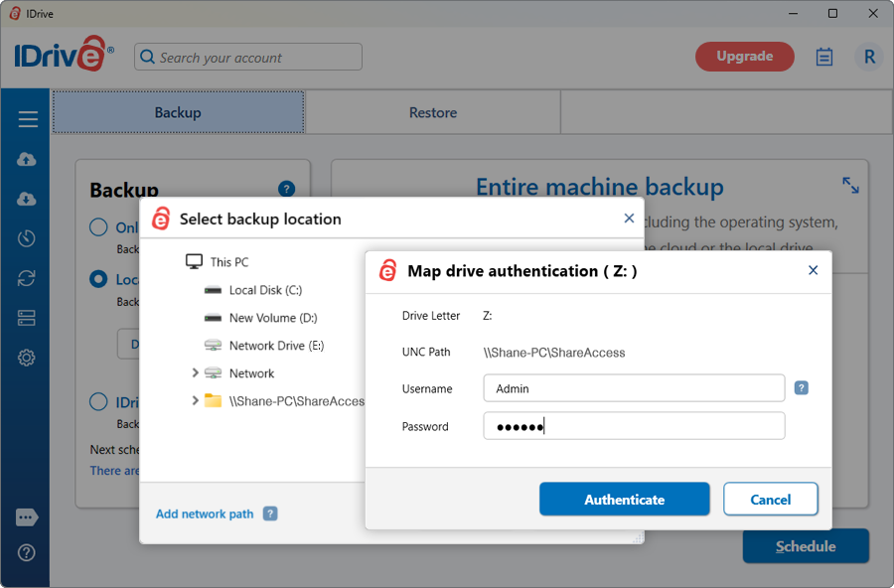Click the Search your account field
This screenshot has height=588, width=894.
click(248, 57)
